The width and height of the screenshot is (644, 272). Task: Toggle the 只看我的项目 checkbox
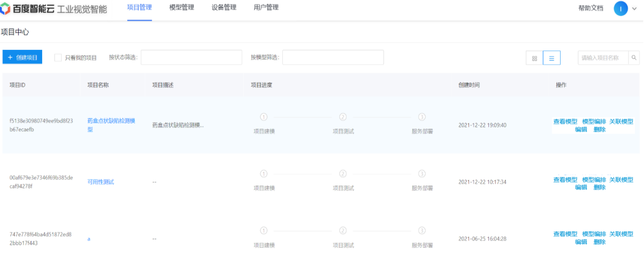tap(58, 58)
